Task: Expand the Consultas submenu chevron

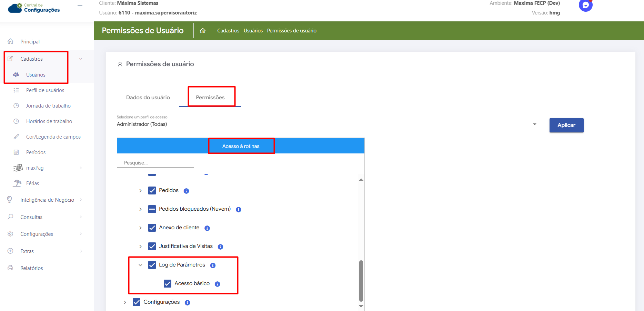Action: pyautogui.click(x=81, y=217)
